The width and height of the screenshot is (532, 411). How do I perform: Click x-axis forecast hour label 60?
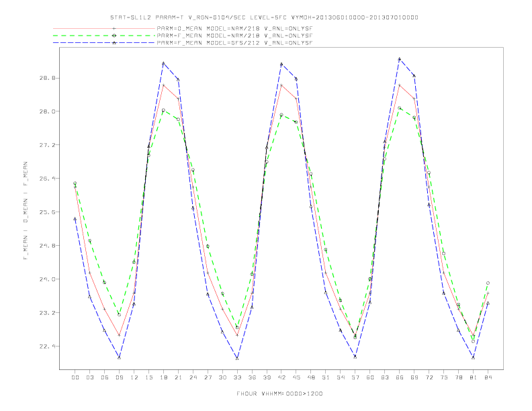370,377
